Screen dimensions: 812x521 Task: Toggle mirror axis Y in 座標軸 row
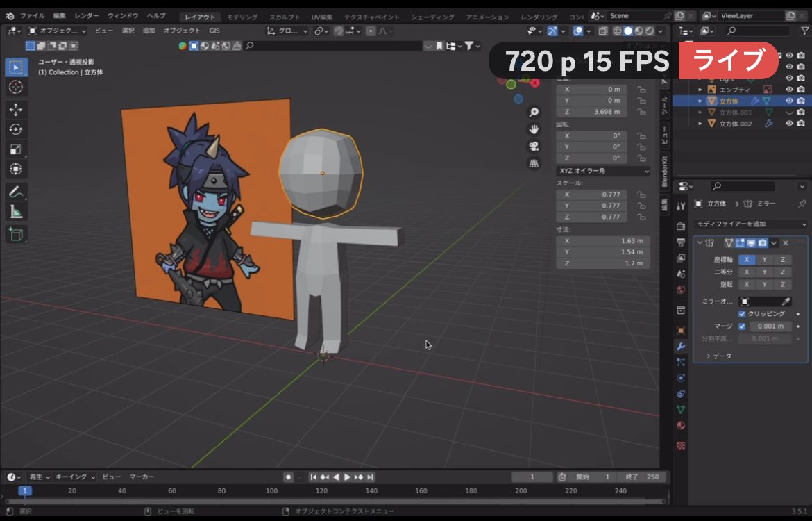(x=764, y=259)
